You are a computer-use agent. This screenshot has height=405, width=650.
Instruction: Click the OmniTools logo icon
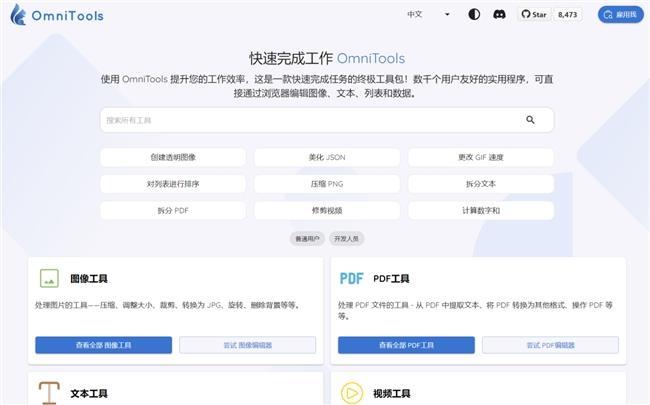tap(17, 15)
